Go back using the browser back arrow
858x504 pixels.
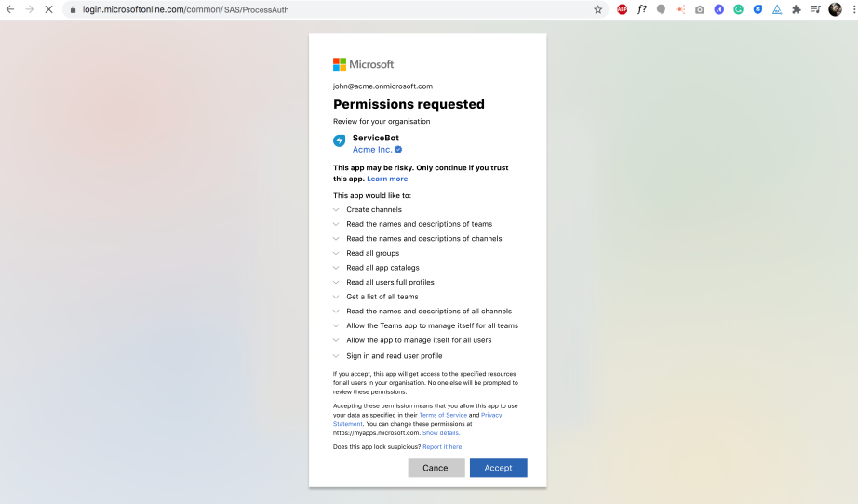pos(10,9)
